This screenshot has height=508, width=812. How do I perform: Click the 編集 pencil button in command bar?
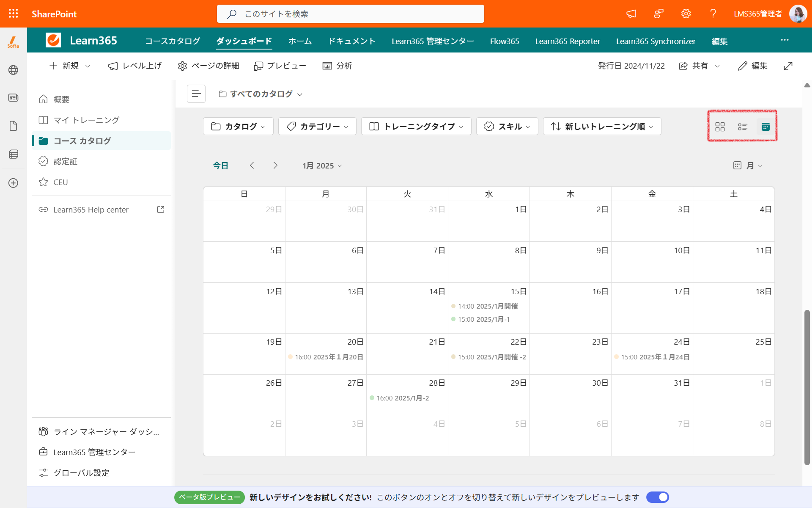point(752,66)
